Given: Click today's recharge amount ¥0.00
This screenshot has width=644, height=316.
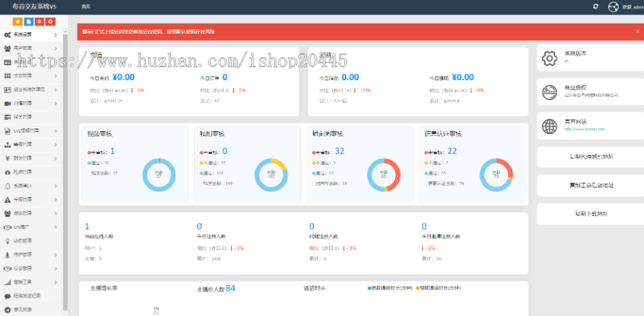Looking at the screenshot, I should click(123, 77).
